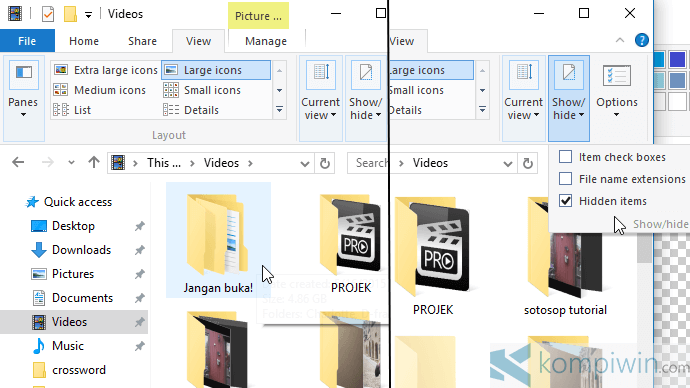The image size is (690, 388).
Task: Select the PROJEK folder in right window
Action: (433, 256)
